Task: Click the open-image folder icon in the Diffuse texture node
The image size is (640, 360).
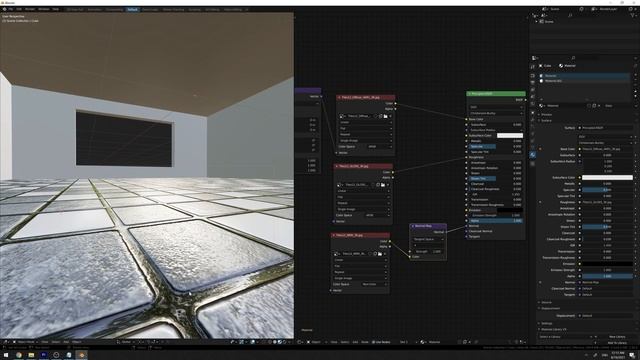Action: (x=386, y=116)
